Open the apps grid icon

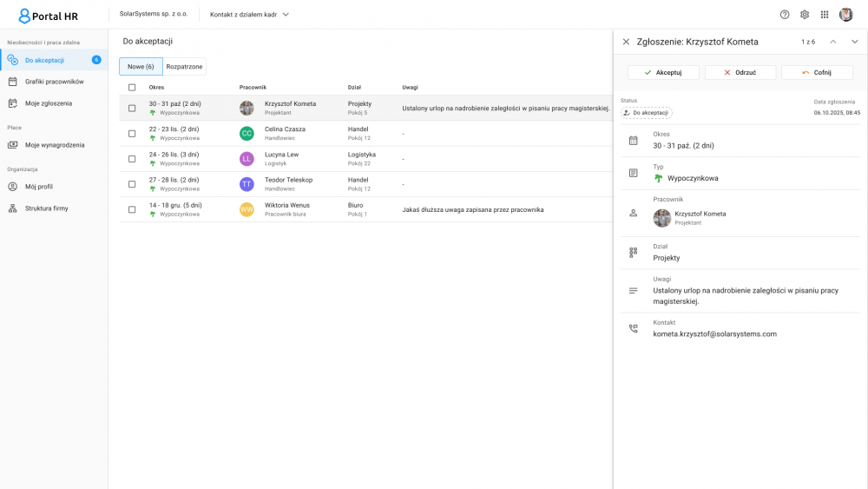click(x=825, y=15)
